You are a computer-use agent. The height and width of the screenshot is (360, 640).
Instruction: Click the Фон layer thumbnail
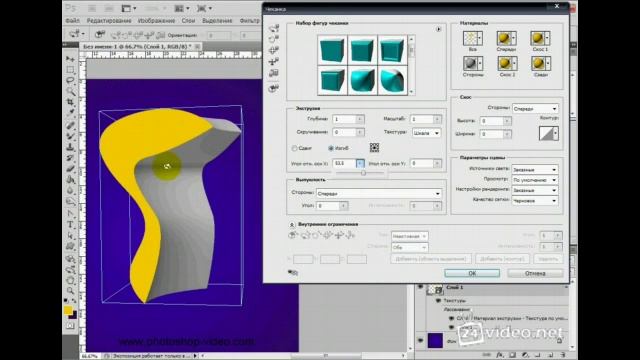[x=435, y=340]
